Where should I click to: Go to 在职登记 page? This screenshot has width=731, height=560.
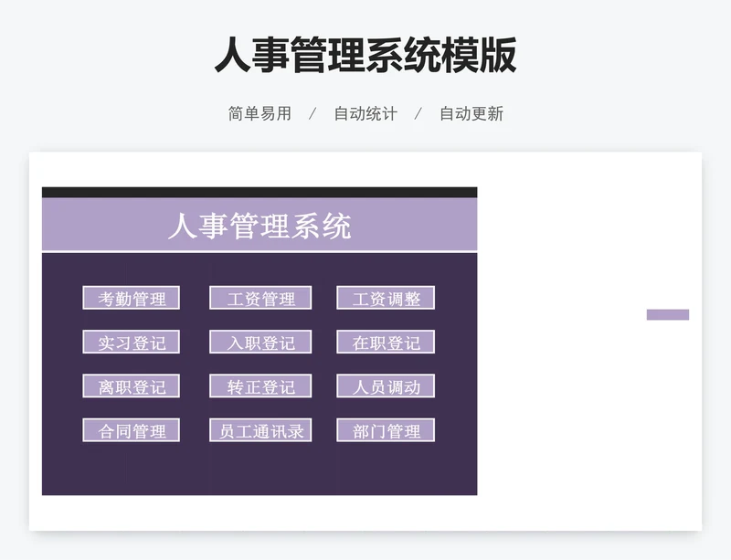click(x=386, y=342)
